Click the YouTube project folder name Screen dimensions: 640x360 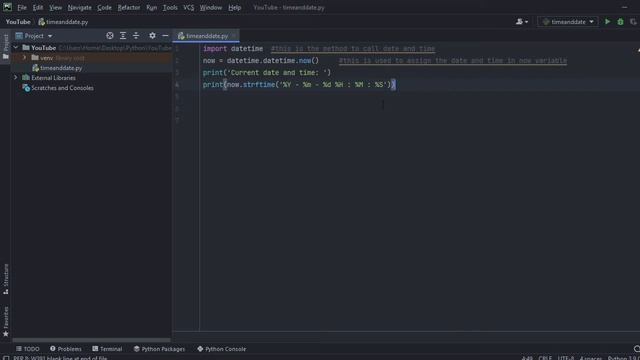[43, 48]
